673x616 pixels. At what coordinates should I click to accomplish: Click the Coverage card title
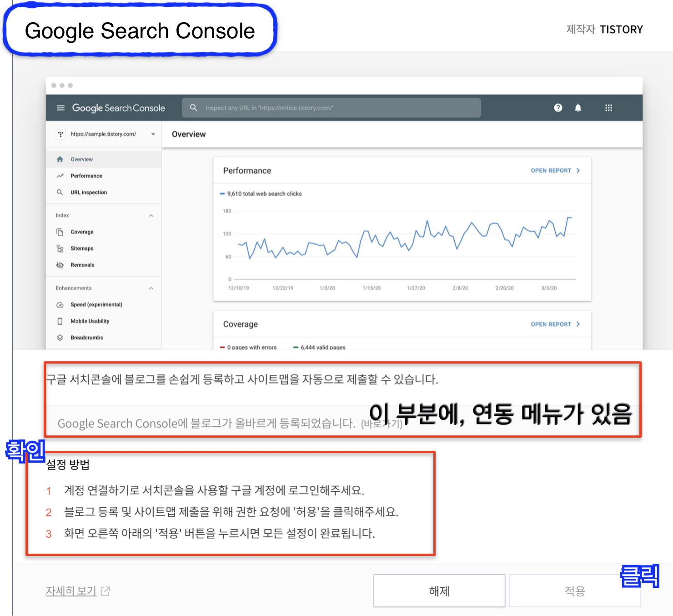[240, 324]
